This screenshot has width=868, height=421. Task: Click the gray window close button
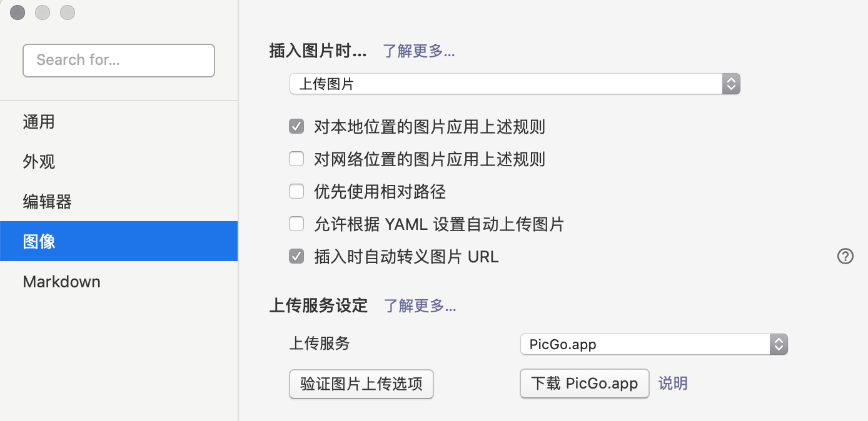pos(18,12)
